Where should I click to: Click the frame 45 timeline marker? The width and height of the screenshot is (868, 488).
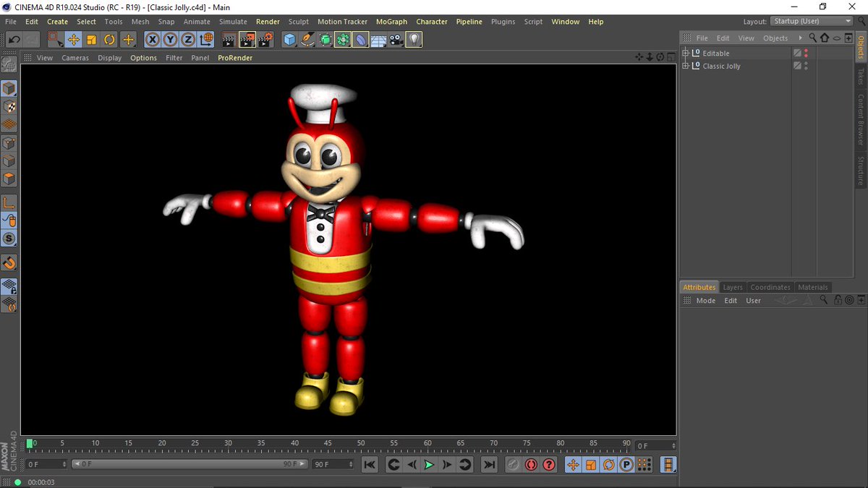coord(328,443)
